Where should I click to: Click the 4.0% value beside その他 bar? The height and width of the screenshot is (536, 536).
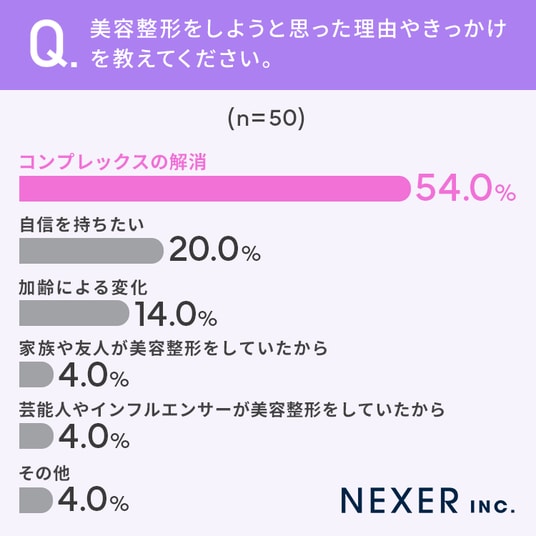(94, 499)
